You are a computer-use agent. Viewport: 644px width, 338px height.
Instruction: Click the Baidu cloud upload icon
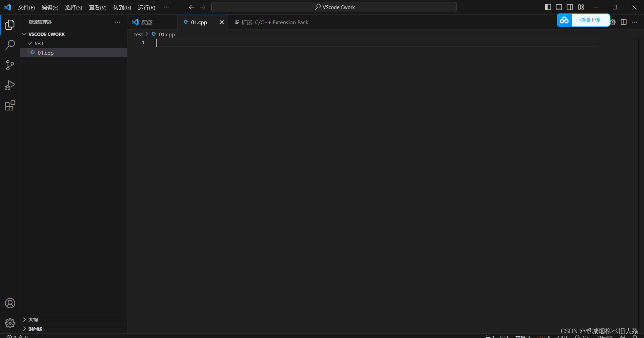coord(564,20)
